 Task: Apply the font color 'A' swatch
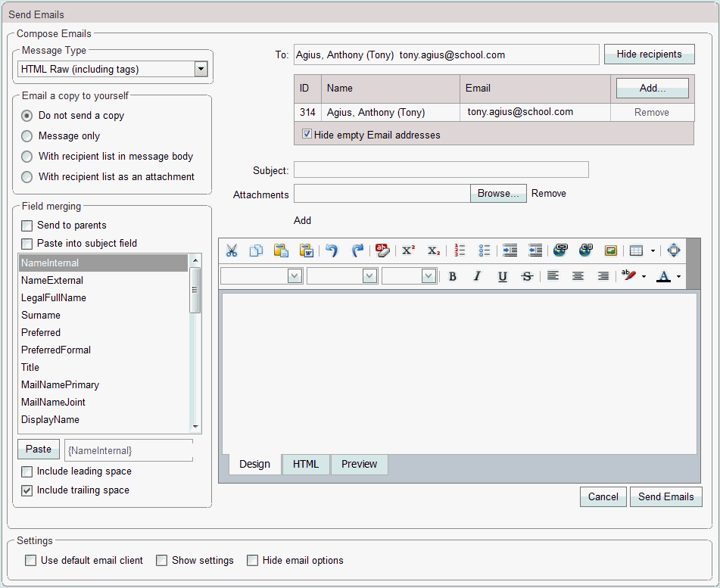click(x=663, y=276)
